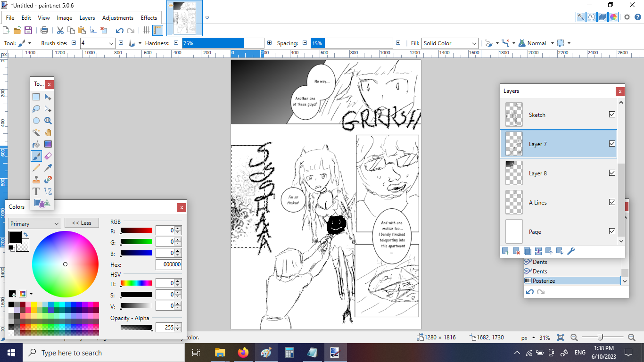This screenshot has height=362, width=644.
Task: Expand the Fill Solid Color dropdown
Action: (474, 43)
